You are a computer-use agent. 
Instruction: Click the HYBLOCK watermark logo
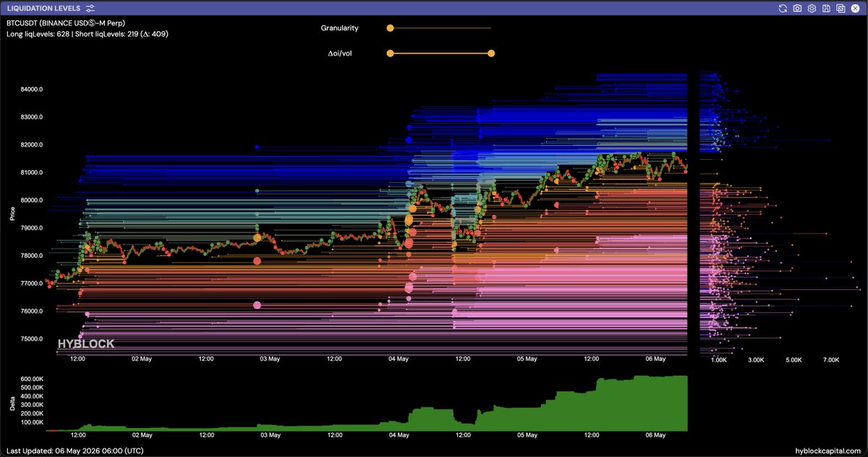coord(86,344)
